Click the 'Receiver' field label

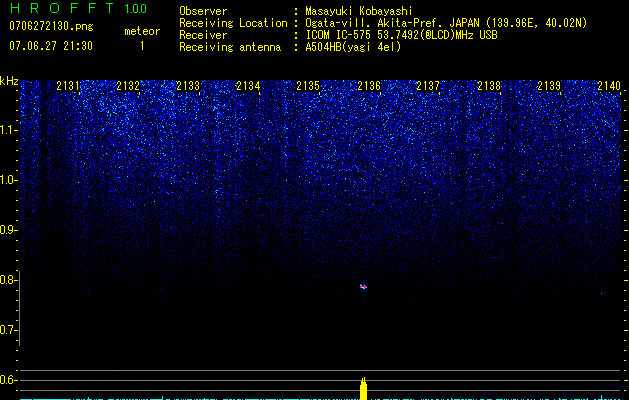(x=203, y=35)
